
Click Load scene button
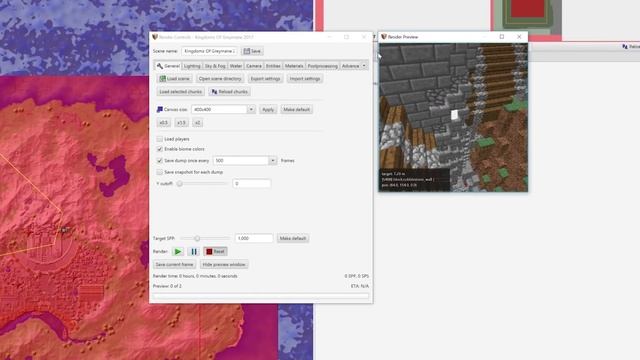coord(175,78)
